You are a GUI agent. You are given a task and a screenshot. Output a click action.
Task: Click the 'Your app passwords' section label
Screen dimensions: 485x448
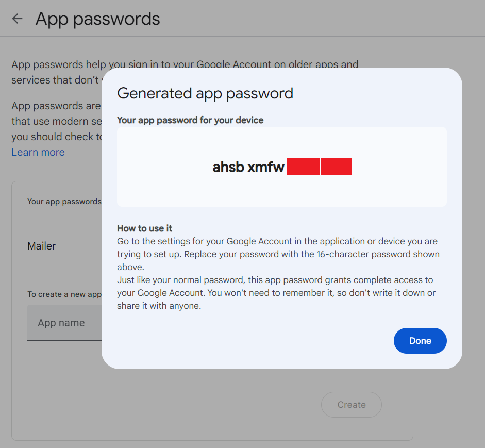pos(64,202)
